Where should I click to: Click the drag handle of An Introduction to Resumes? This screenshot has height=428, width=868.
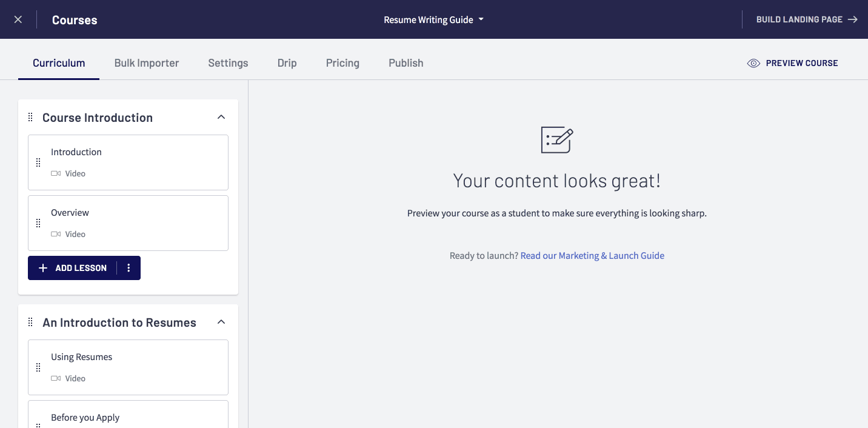click(30, 322)
